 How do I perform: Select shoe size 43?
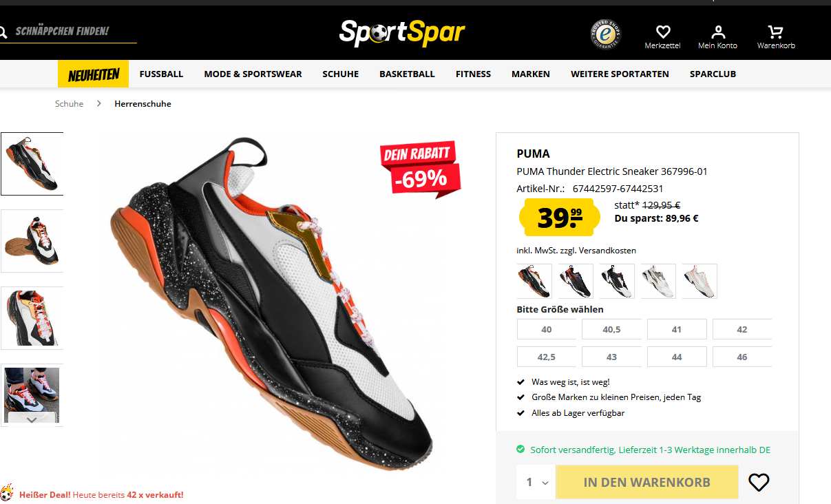point(611,357)
